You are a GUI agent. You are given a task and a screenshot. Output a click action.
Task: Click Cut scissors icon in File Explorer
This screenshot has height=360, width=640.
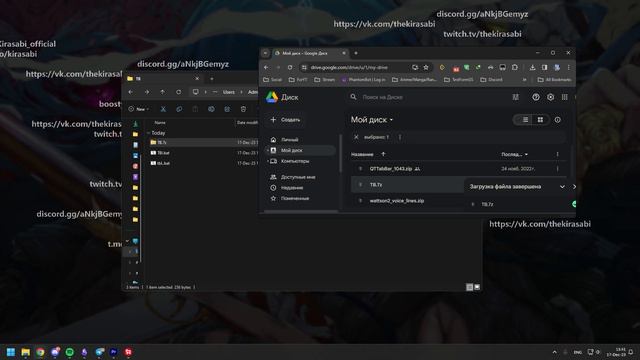pos(163,109)
